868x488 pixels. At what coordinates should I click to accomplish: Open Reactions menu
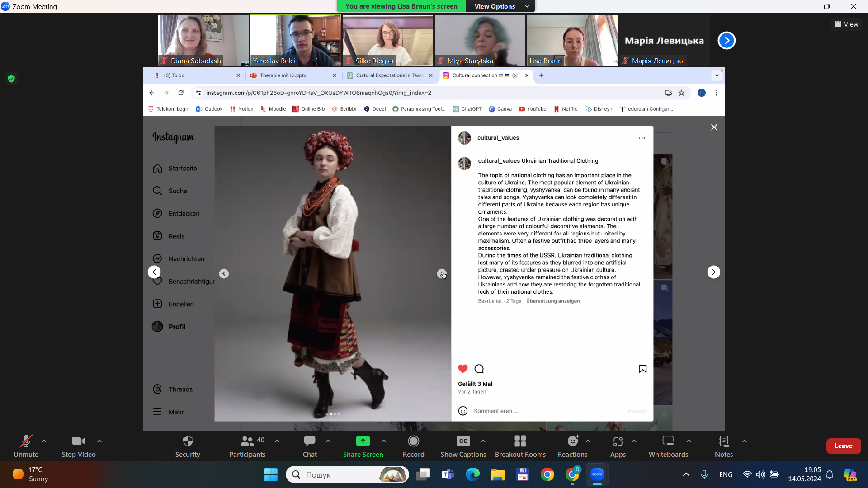pyautogui.click(x=572, y=446)
